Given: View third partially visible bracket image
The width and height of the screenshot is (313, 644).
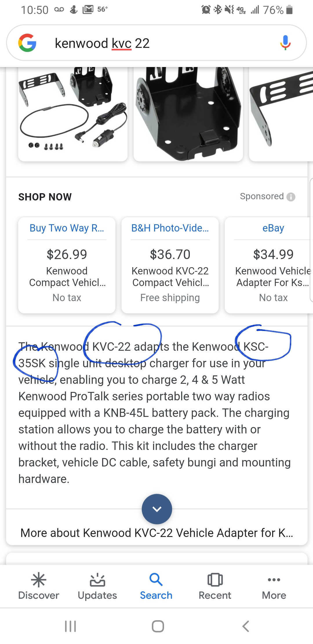Looking at the screenshot, I should (281, 113).
